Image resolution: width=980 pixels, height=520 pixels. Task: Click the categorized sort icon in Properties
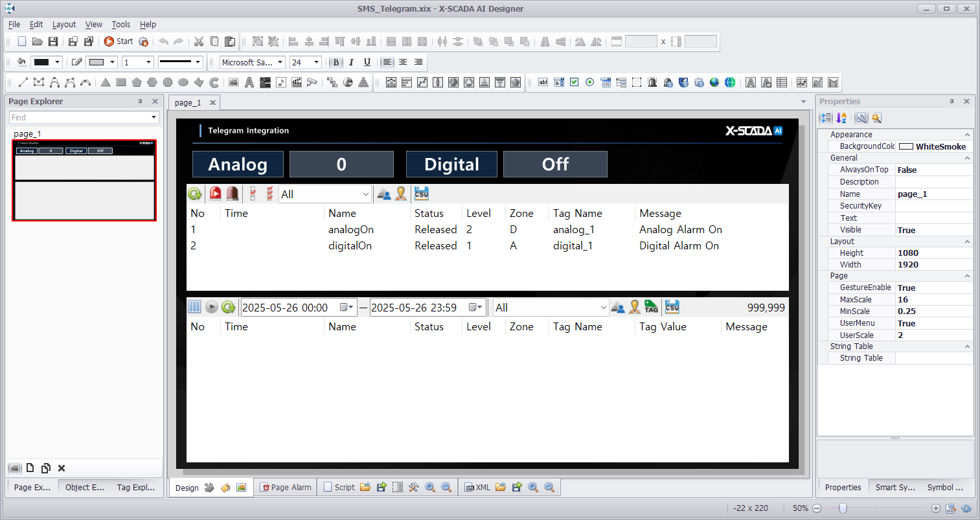point(826,118)
